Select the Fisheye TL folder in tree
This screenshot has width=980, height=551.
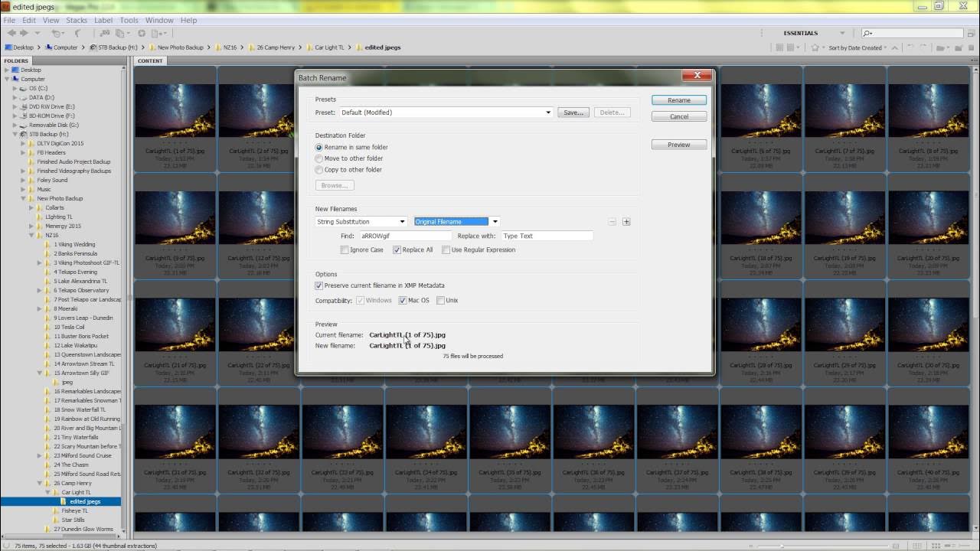[x=74, y=510]
